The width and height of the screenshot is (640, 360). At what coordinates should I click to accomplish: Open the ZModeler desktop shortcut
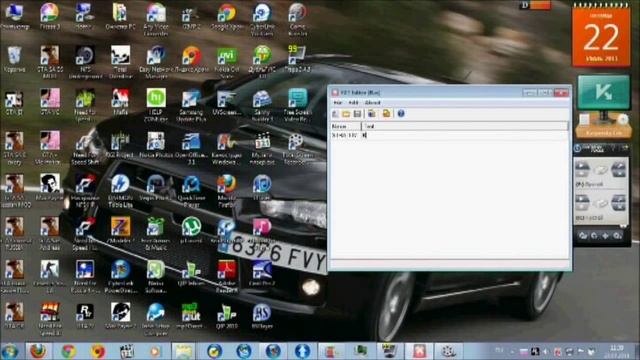[120, 231]
